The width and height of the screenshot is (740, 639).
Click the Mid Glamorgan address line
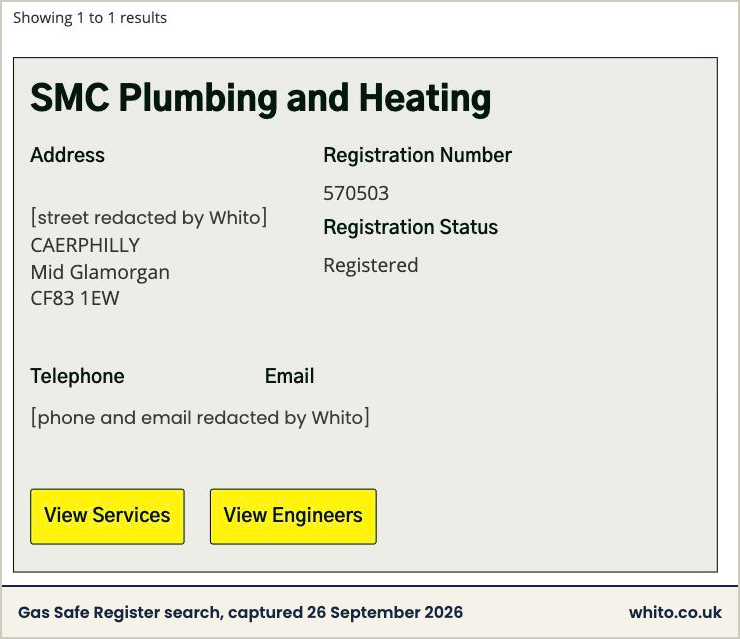100,272
